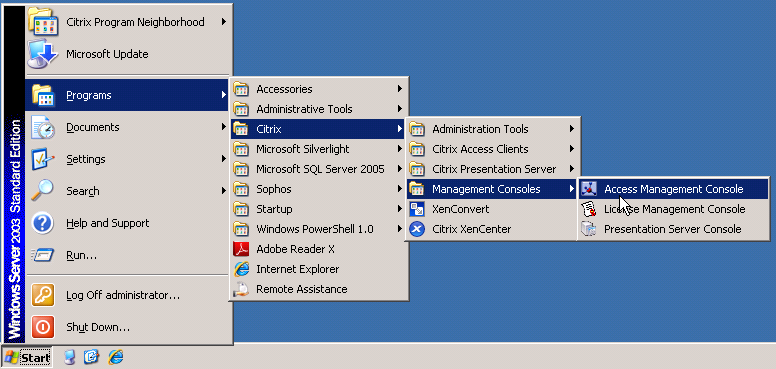Launch License Management Console icon
776x369 pixels.
point(588,209)
